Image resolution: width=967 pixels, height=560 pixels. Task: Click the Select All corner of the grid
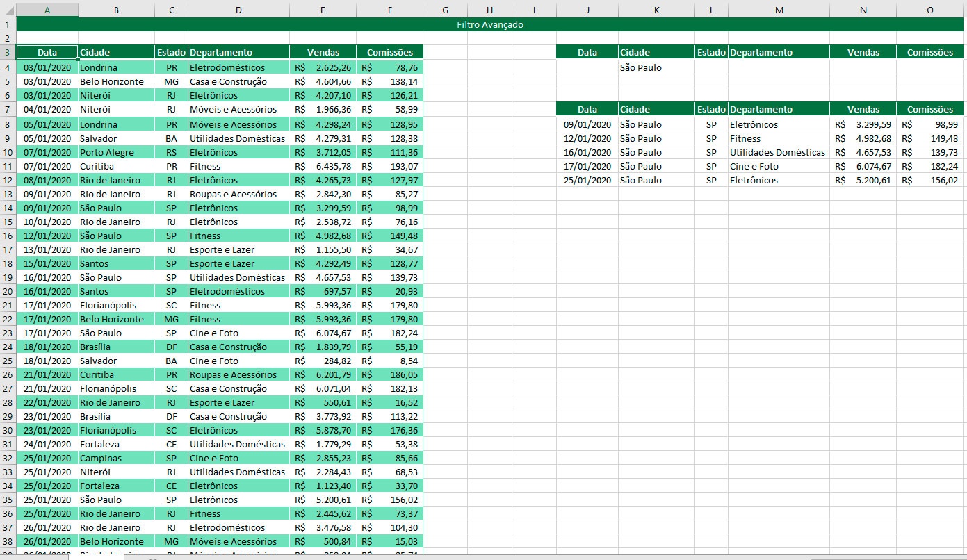(8, 10)
